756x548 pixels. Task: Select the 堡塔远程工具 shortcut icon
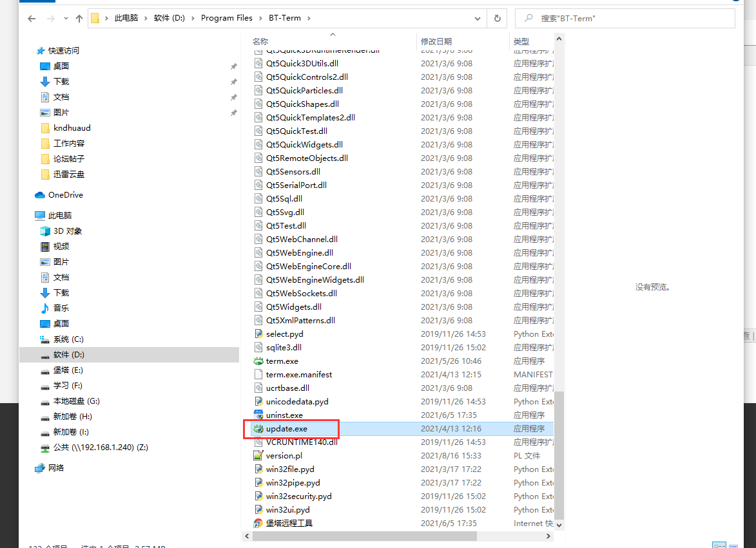point(258,523)
